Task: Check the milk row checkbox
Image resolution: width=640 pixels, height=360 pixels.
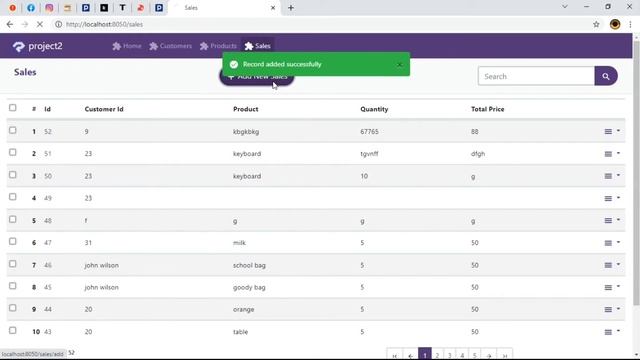Action: [x=13, y=241]
